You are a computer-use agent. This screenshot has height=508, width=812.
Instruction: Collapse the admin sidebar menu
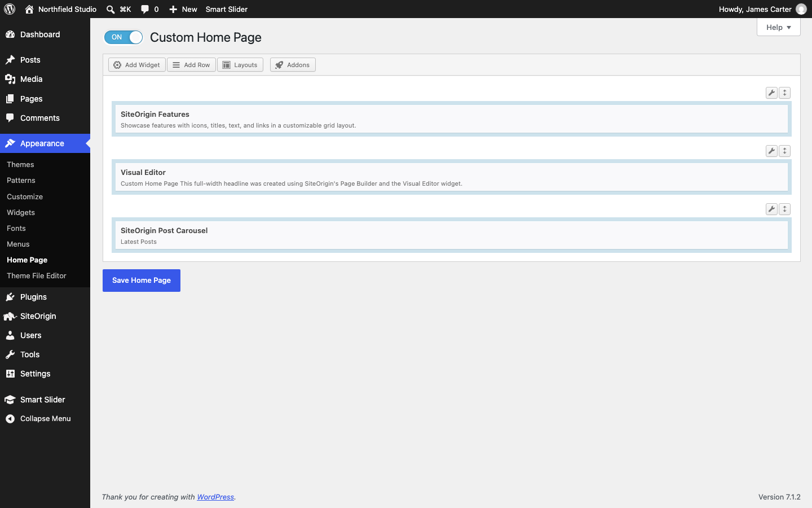click(45, 418)
